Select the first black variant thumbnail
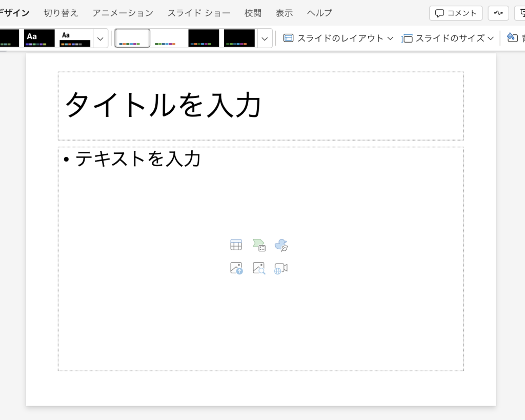The image size is (525, 420). click(204, 38)
